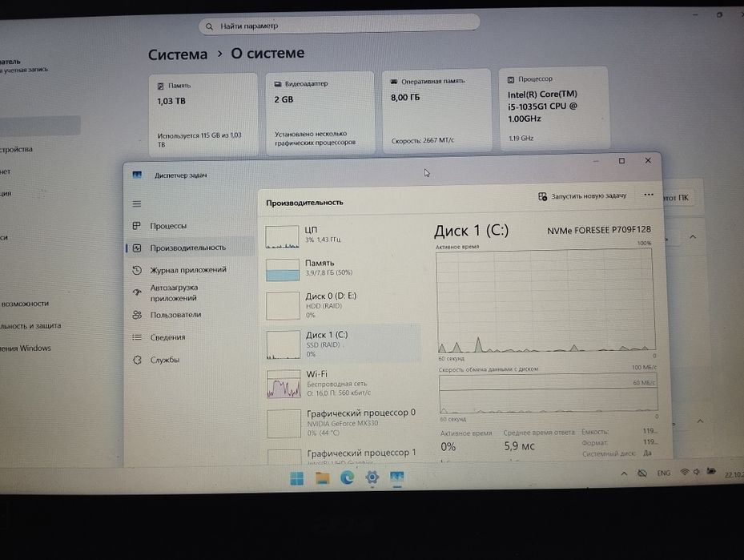The image size is (744, 560).
Task: Click NVMe FORESEE P709F128 model text
Action: [599, 230]
